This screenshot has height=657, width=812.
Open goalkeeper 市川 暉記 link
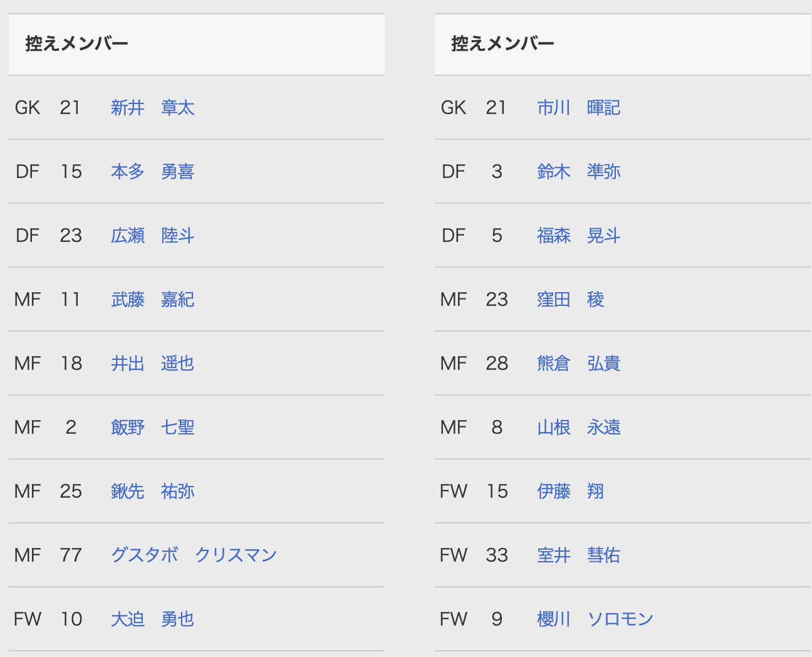point(578,108)
